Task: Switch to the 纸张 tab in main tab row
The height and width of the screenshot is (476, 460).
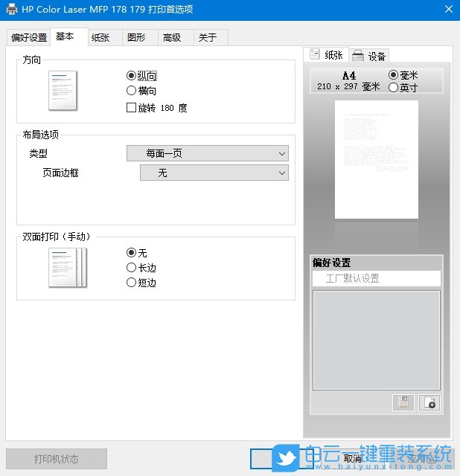Action: [105, 38]
